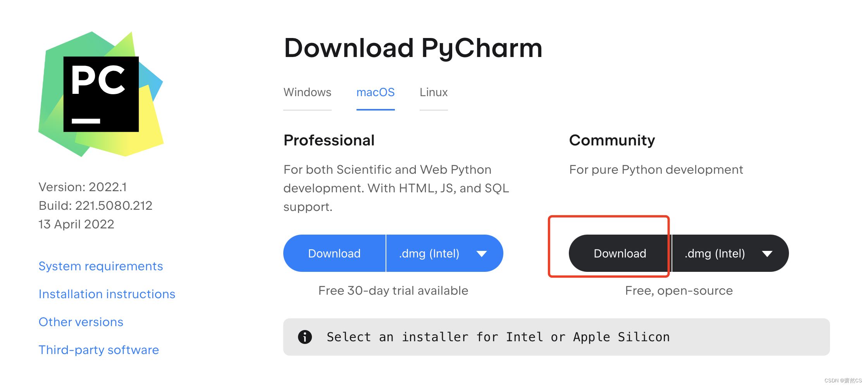Open Installation instructions link

pyautogui.click(x=107, y=294)
